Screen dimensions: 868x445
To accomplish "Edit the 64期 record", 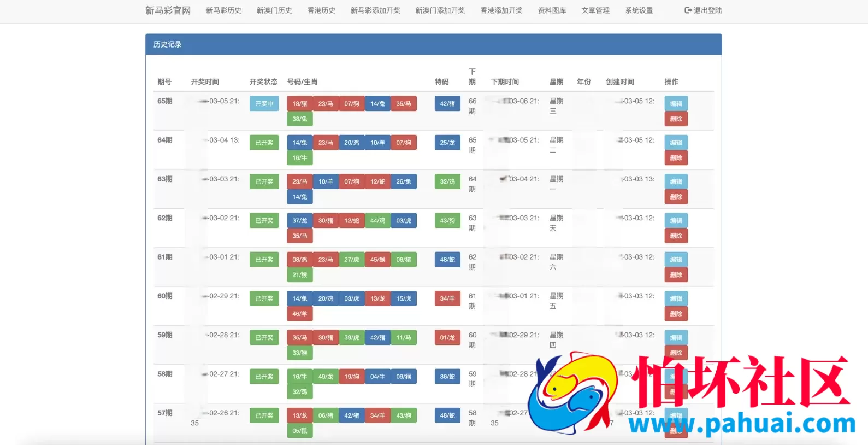I will click(x=676, y=143).
